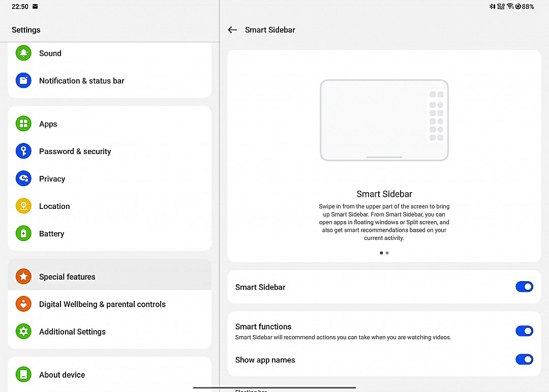Tap the green Apps grid icon
This screenshot has width=549, height=392.
tap(23, 124)
